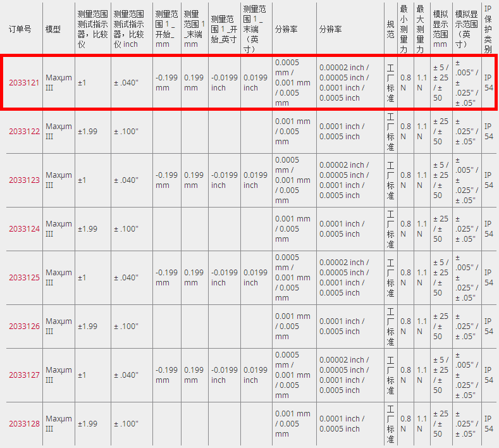This screenshot has width=499, height=448.
Task: Click the 模拟显示范围 mm header
Action: tap(440, 29)
